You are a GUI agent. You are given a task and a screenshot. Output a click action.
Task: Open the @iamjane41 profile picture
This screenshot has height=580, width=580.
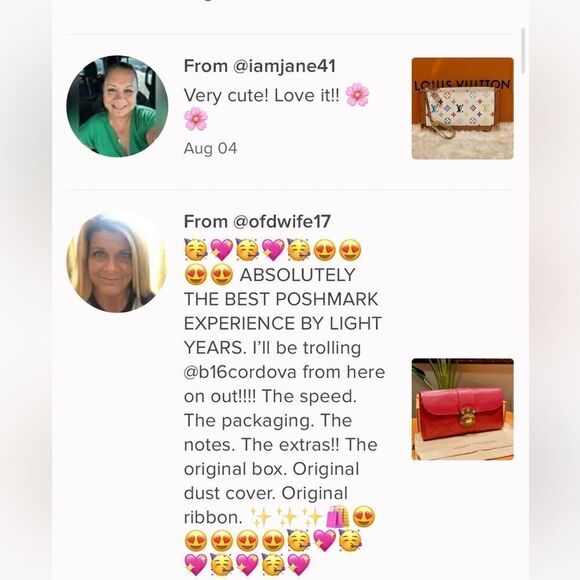[117, 106]
